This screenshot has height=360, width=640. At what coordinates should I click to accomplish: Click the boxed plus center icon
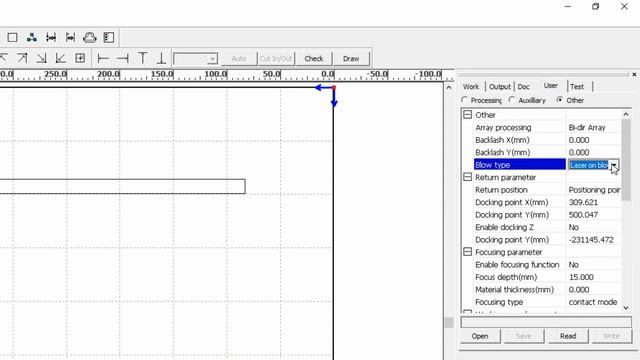80,58
